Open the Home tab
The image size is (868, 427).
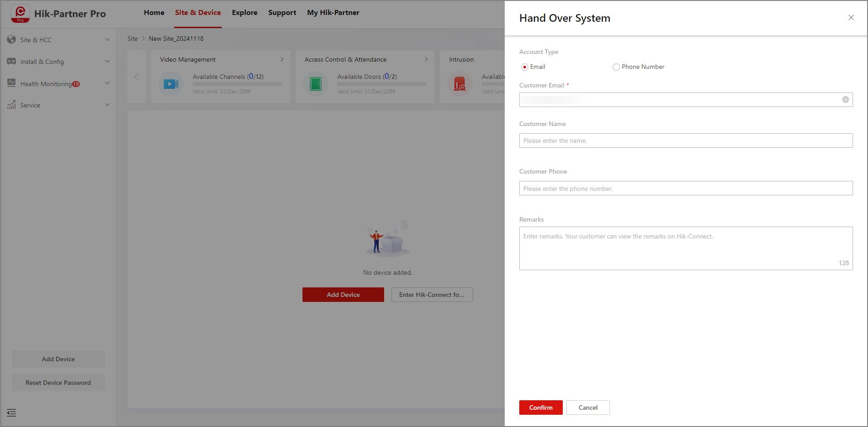[154, 13]
